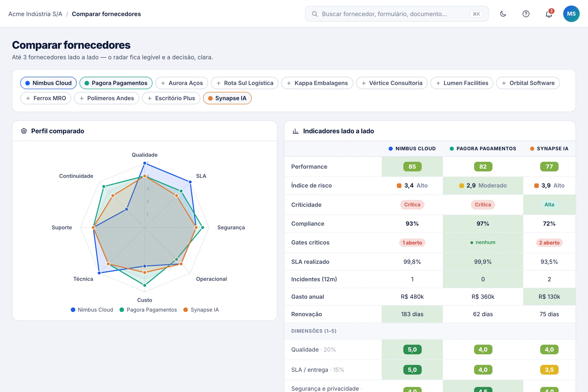Click the 3,5 SLA / entrega badge
588x392 pixels.
[x=549, y=370]
